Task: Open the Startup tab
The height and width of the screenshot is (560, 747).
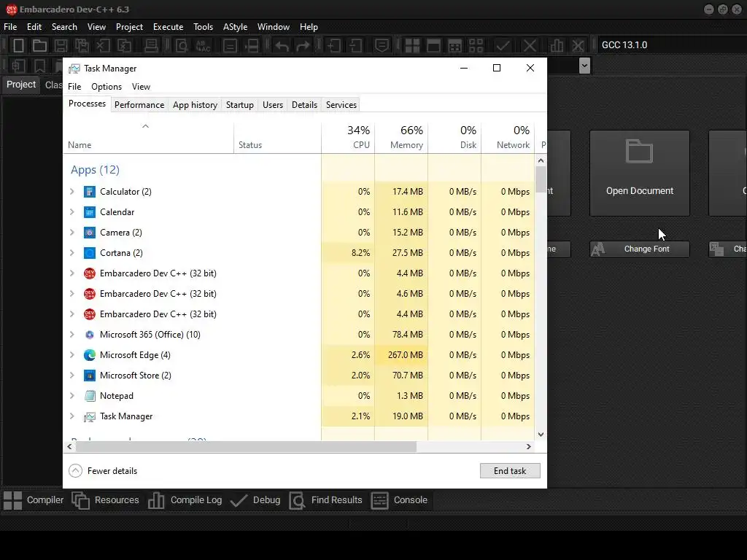Action: click(239, 105)
